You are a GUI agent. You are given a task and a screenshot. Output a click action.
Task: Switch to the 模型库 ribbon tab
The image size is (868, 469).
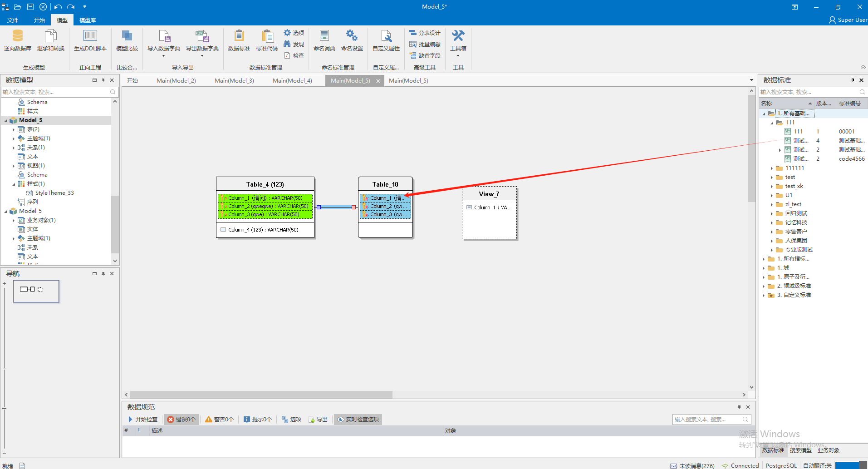tap(88, 20)
